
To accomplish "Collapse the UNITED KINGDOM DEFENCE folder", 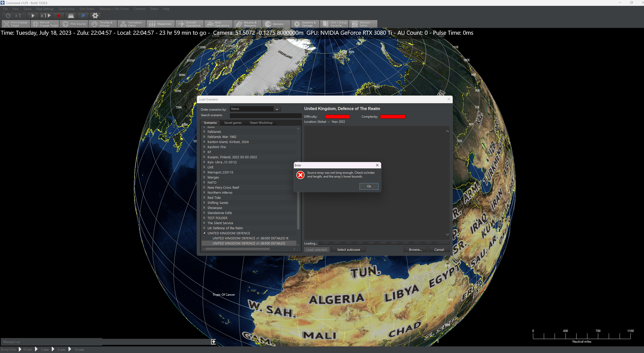I will [x=204, y=233].
